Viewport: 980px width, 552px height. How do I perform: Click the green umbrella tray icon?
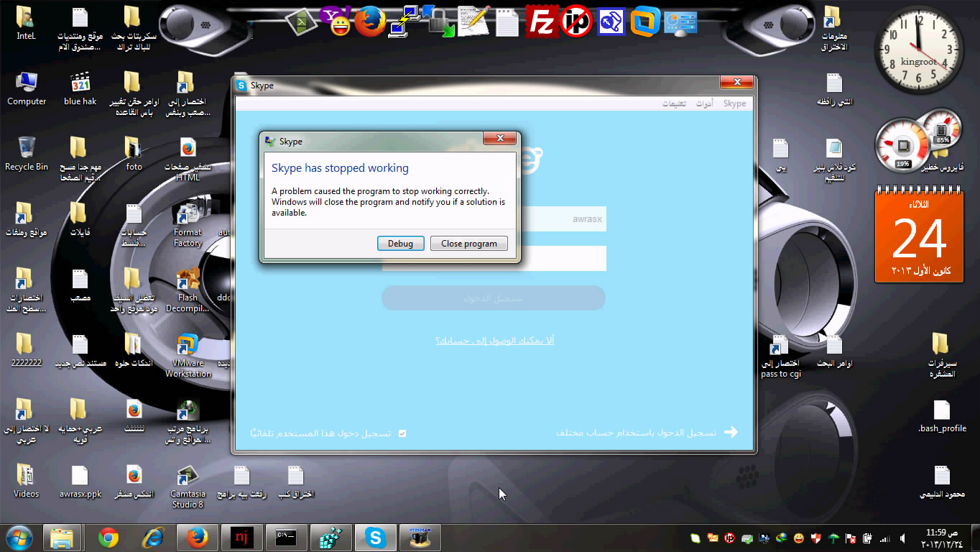click(x=833, y=538)
